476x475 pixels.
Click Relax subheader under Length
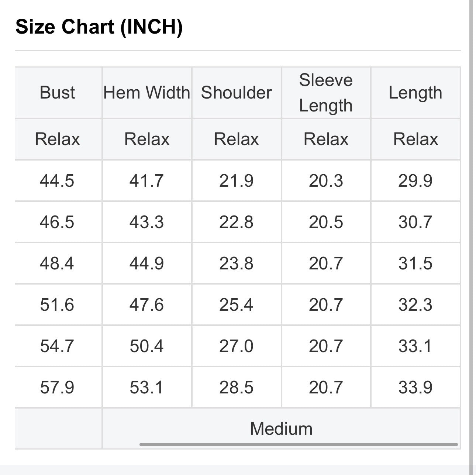pyautogui.click(x=415, y=139)
